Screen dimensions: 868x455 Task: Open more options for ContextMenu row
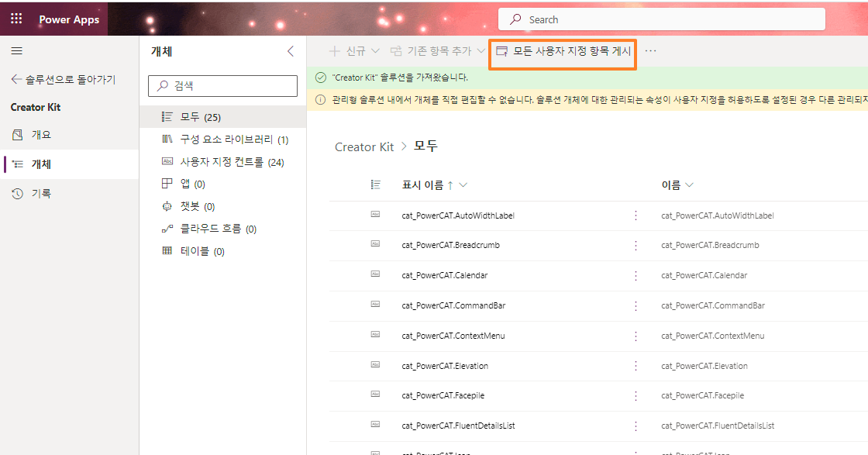[635, 336]
